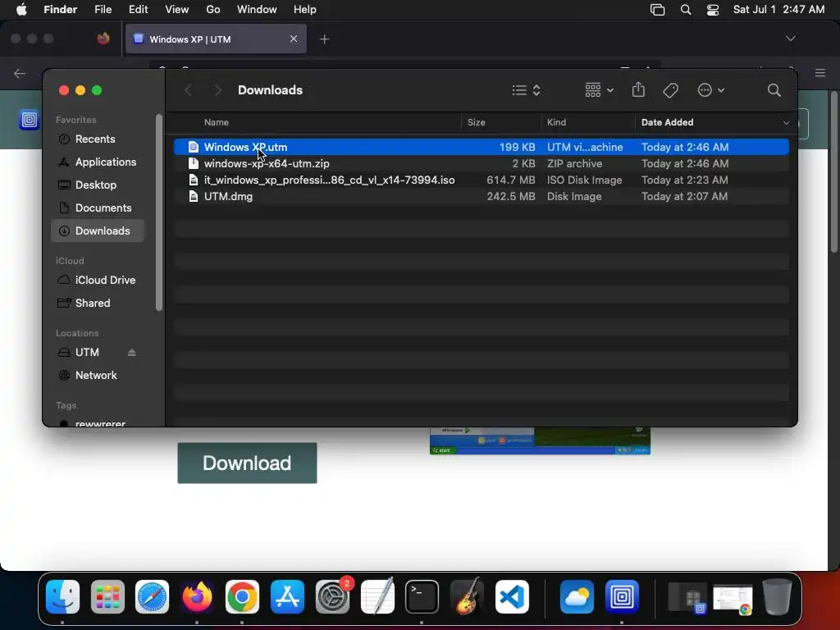Open Launchpad from the Dock
This screenshot has width=840, height=630.
(x=107, y=596)
